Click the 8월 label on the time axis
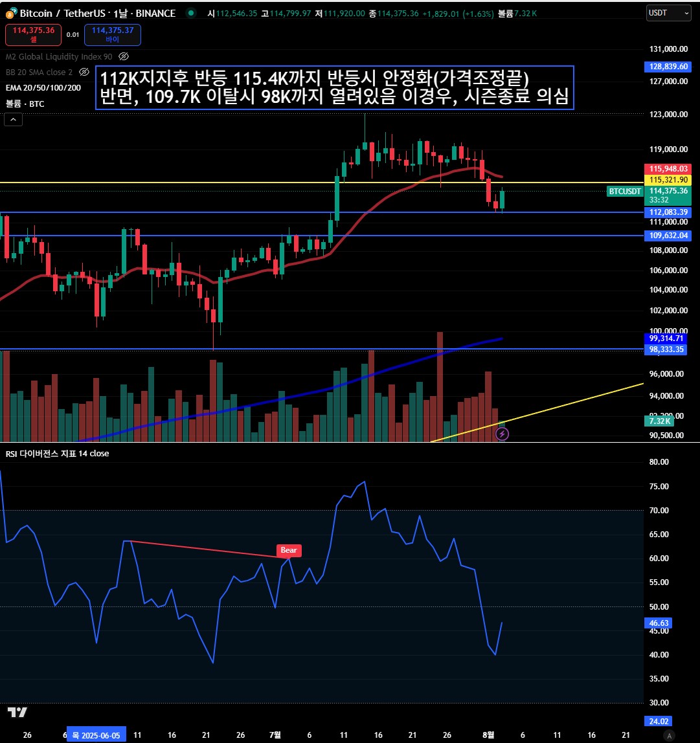The image size is (700, 743). tap(488, 735)
